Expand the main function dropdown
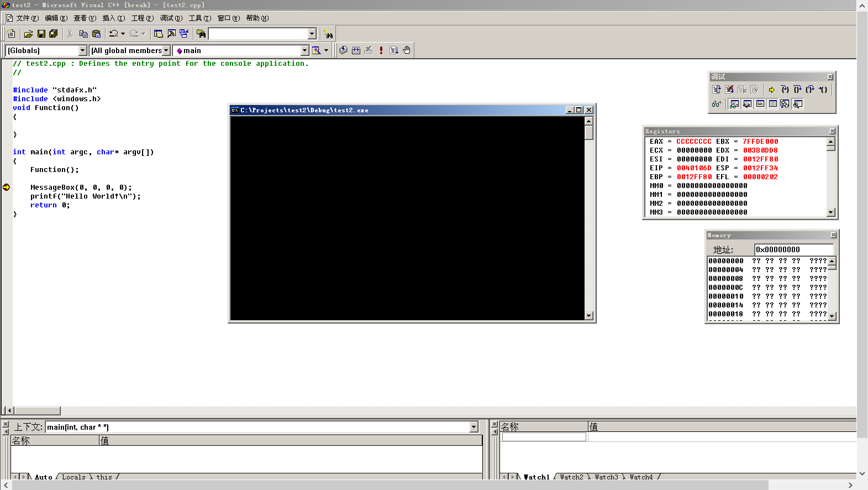 coord(304,50)
